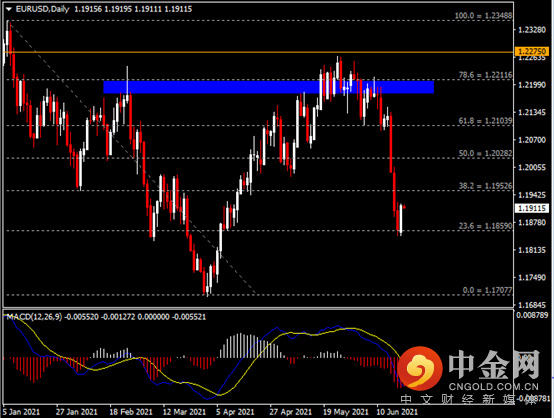Click the current price tag 1.19115

pos(532,208)
